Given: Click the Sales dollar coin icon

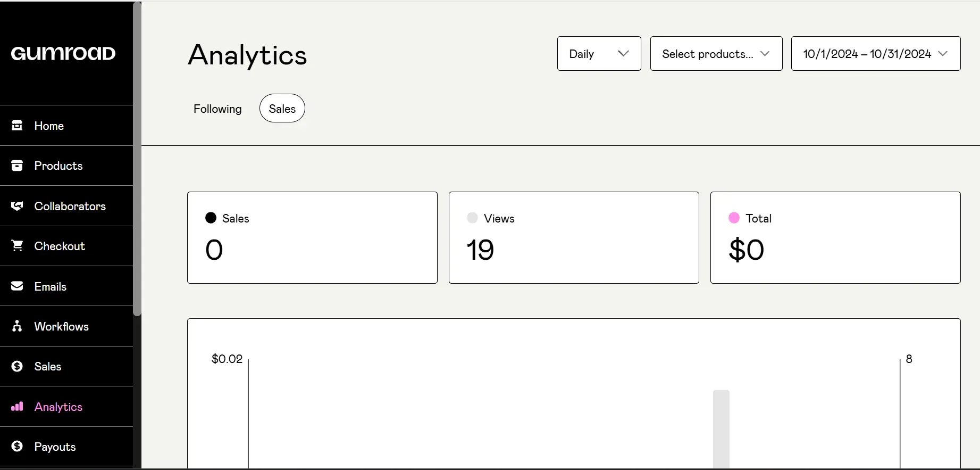Looking at the screenshot, I should [17, 366].
